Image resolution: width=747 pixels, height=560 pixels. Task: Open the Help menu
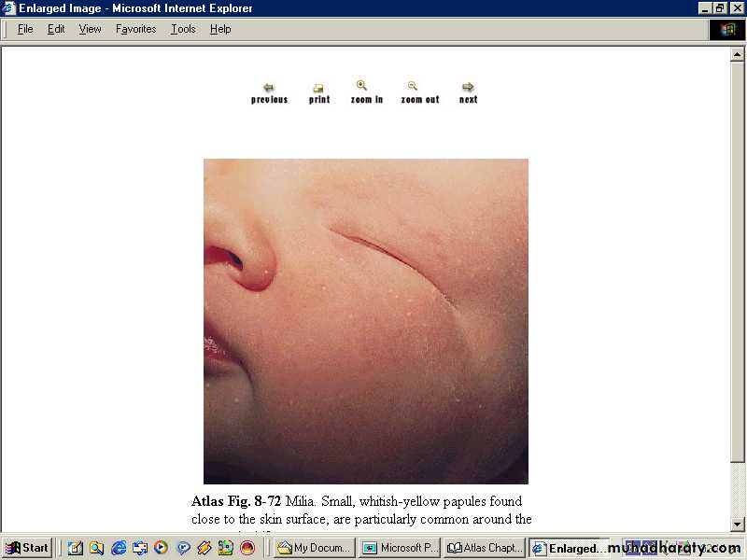[220, 29]
